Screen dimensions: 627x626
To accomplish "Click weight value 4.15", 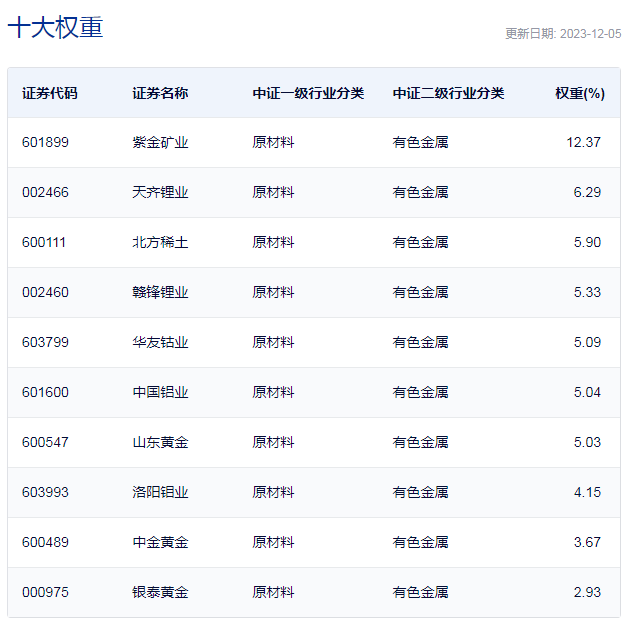I will tap(587, 492).
